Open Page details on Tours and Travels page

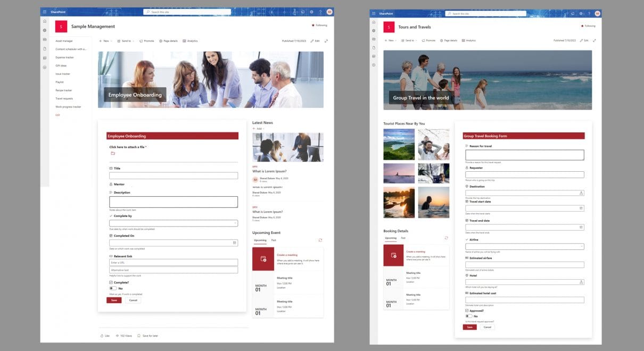coord(448,40)
